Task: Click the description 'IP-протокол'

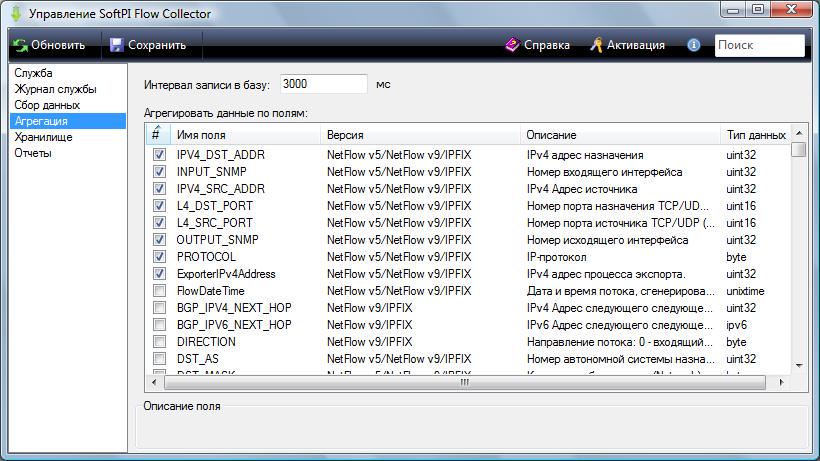Action: 556,257
